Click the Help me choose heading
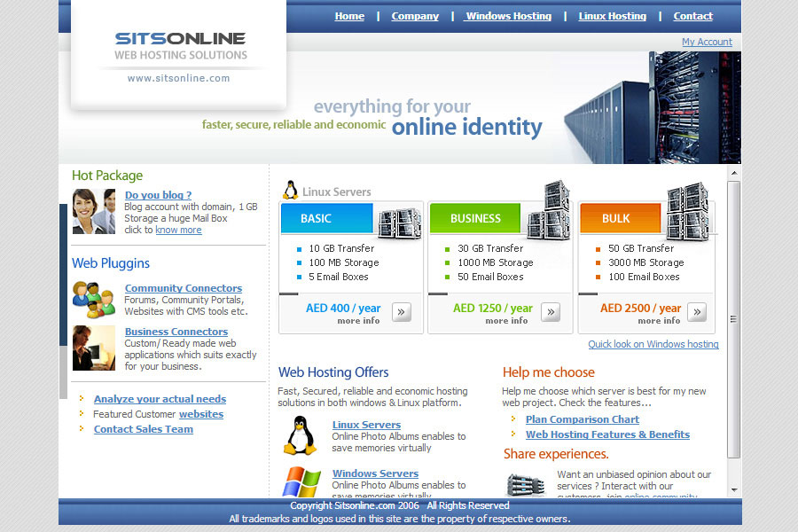This screenshot has height=532, width=798. (x=549, y=372)
